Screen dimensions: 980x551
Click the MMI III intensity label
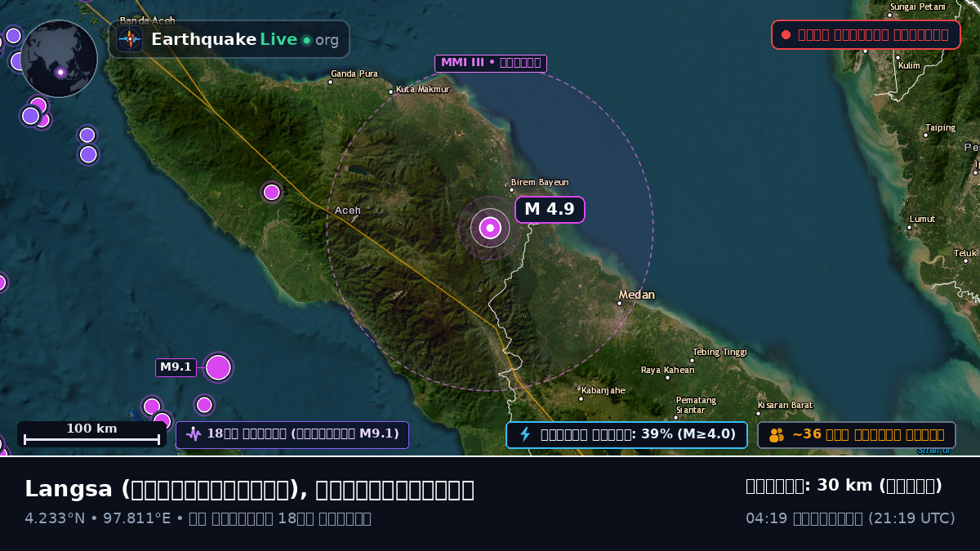tap(491, 63)
